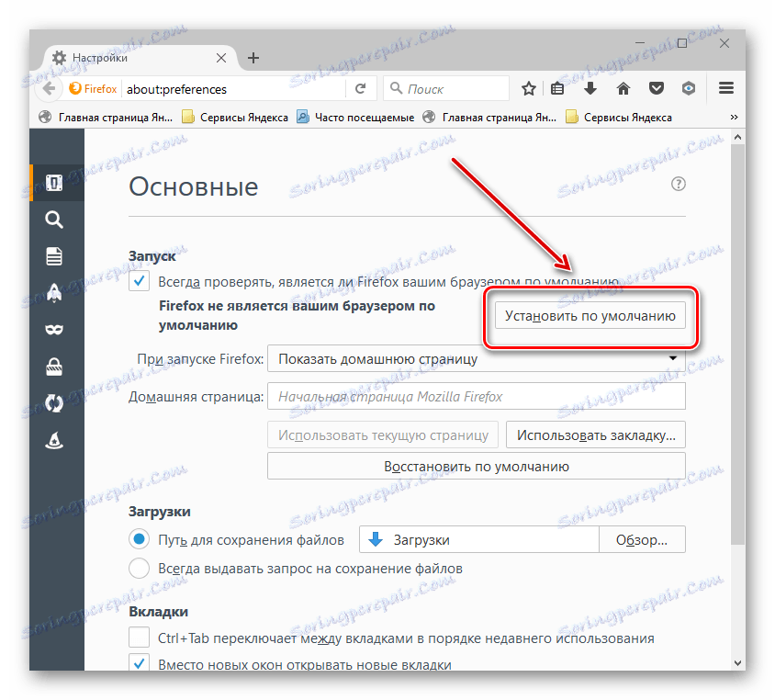The height and width of the screenshot is (700, 775).
Task: Click the bookmark star icon
Action: (x=528, y=89)
